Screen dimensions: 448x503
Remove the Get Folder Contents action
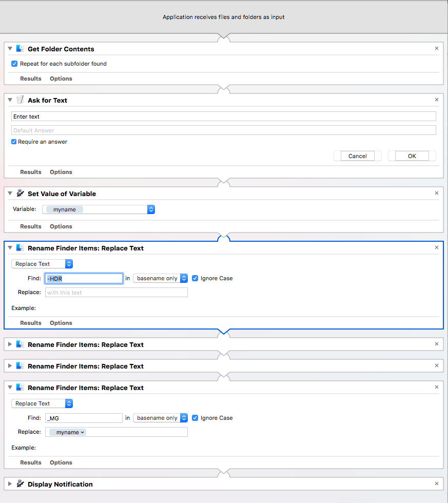[x=437, y=48]
